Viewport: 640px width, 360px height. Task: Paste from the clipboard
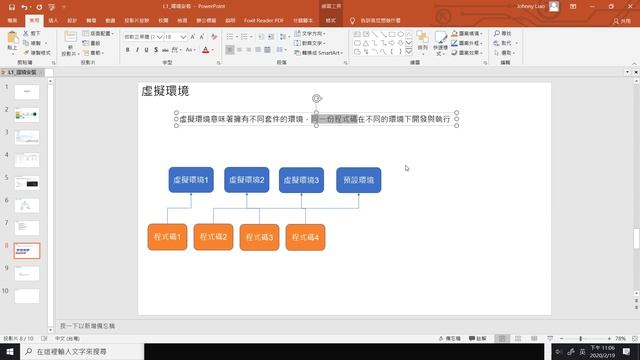pyautogui.click(x=12, y=42)
